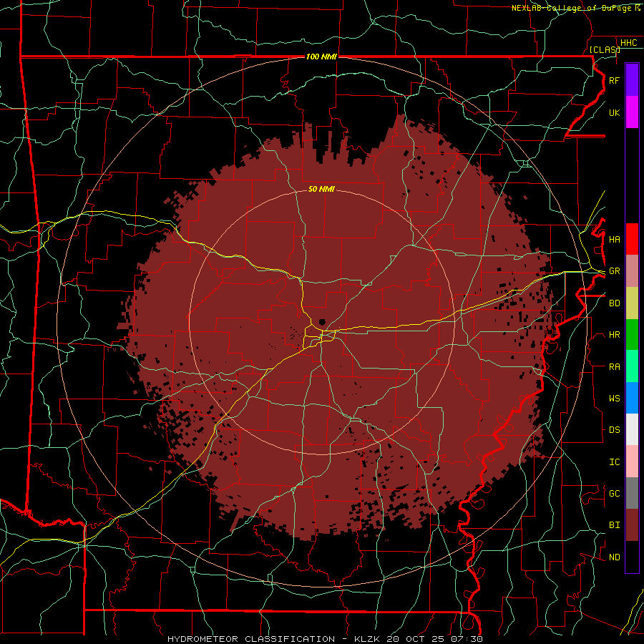Click the RF legend label

click(614, 80)
